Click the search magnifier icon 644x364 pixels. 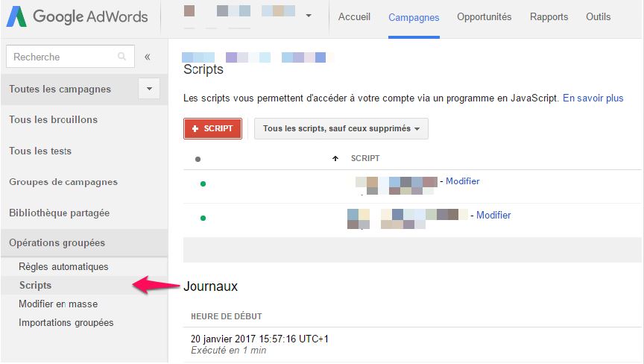(122, 57)
